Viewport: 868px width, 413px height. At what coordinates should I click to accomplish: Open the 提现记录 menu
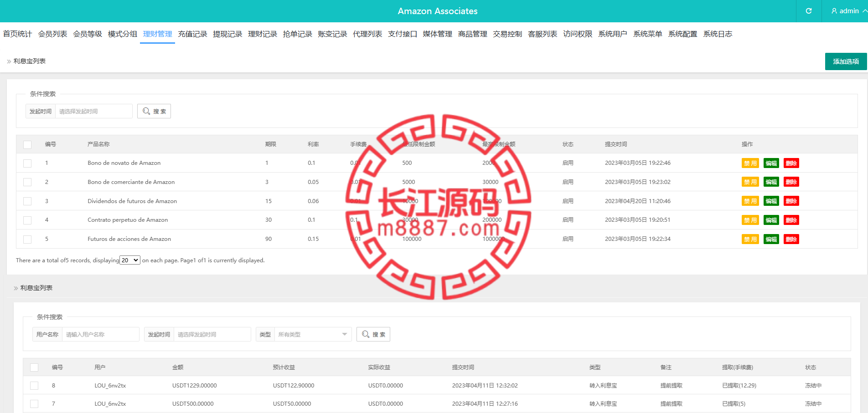click(x=227, y=34)
